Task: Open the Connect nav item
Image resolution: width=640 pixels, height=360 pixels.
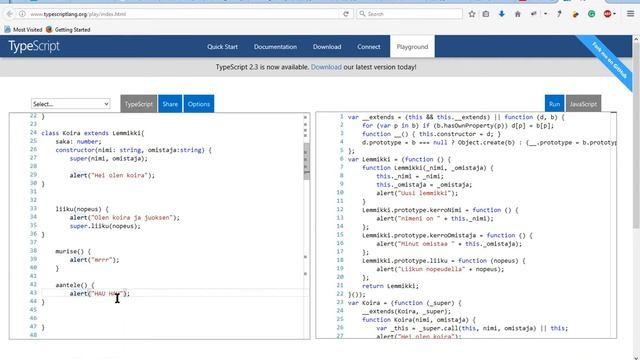Action: [x=369, y=47]
